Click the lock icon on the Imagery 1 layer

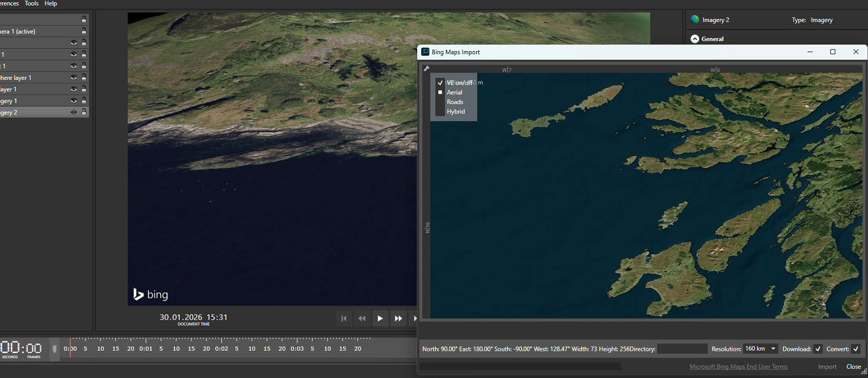84,101
